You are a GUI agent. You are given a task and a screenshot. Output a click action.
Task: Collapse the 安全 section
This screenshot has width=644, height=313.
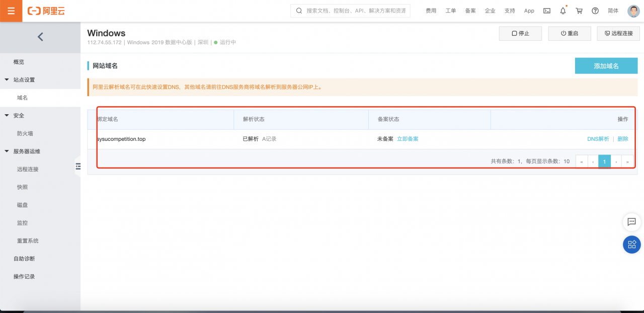click(18, 115)
